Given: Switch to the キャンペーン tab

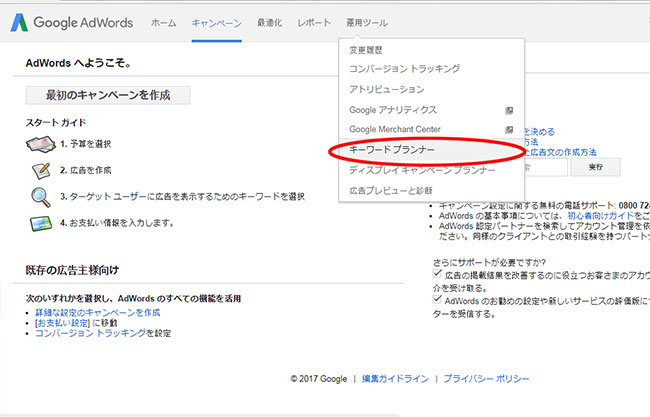Looking at the screenshot, I should point(216,23).
